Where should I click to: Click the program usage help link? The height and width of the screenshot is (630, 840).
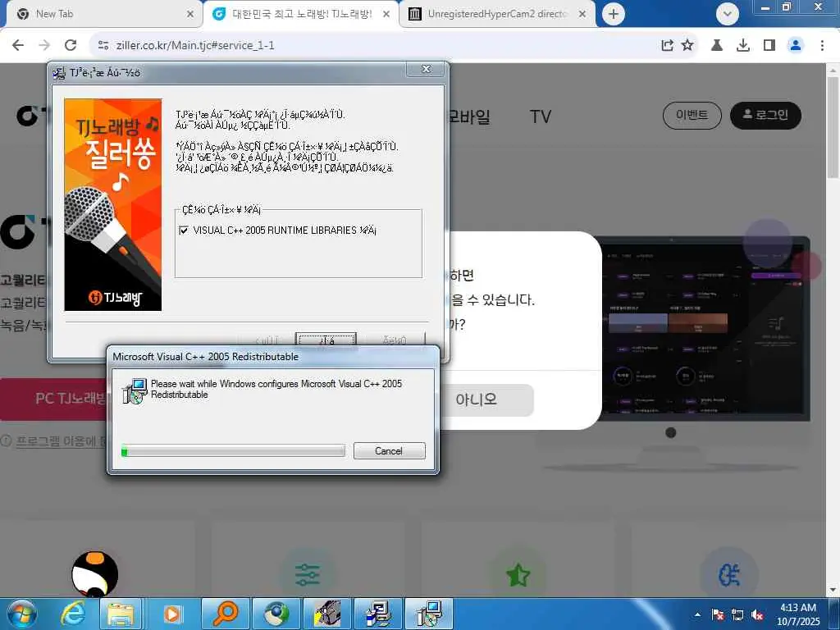[61, 441]
